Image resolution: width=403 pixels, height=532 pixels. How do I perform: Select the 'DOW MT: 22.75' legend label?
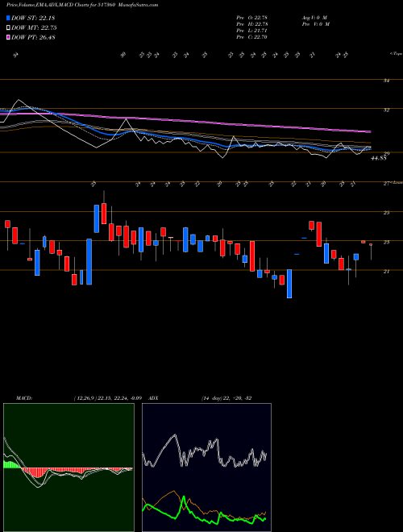(34, 28)
